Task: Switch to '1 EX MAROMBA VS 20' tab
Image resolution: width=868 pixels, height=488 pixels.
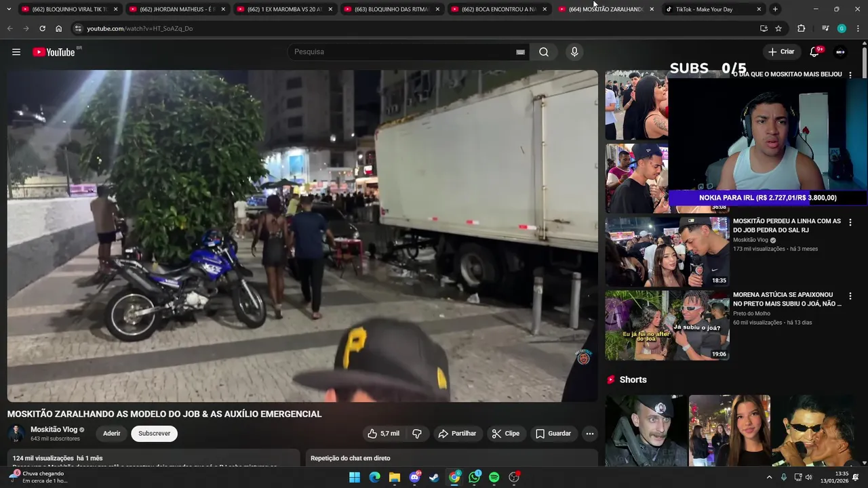Action: [x=285, y=9]
